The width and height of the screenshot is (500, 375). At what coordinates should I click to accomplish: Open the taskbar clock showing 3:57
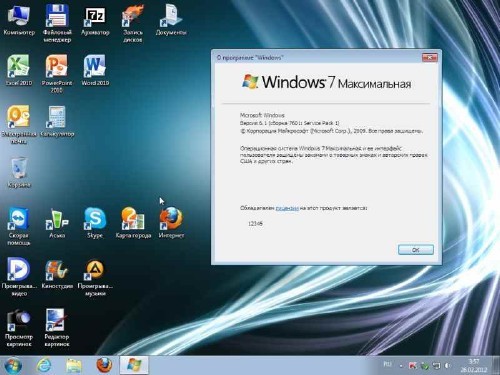click(474, 365)
